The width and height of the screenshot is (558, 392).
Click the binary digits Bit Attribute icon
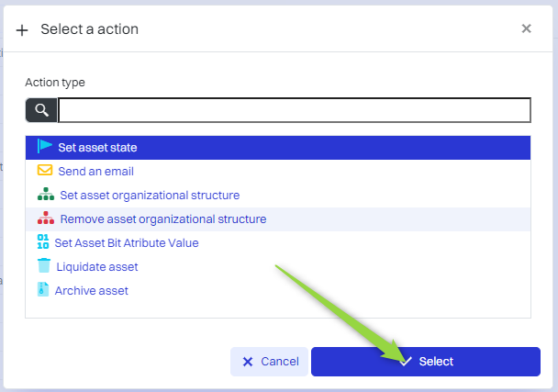(x=43, y=242)
